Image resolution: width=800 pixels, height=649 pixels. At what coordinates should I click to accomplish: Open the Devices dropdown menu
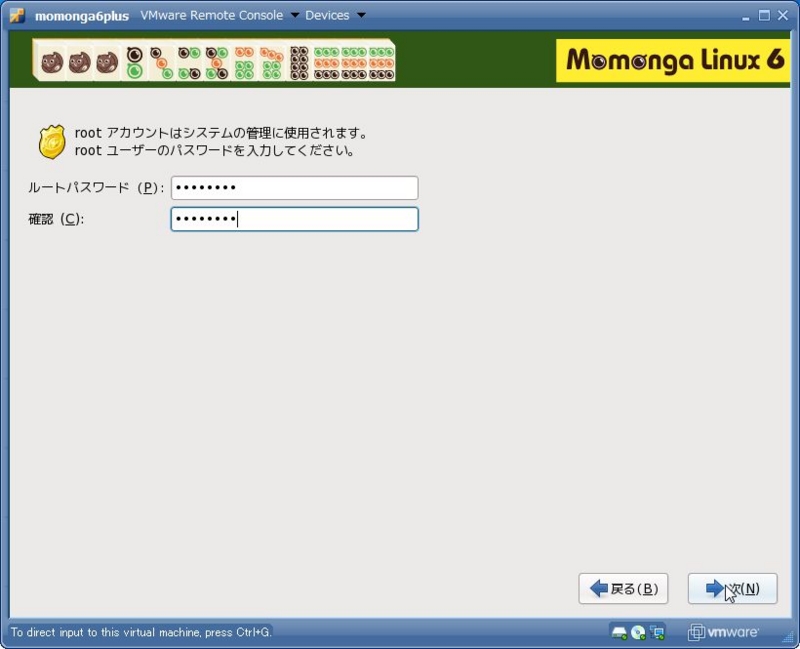pos(335,15)
